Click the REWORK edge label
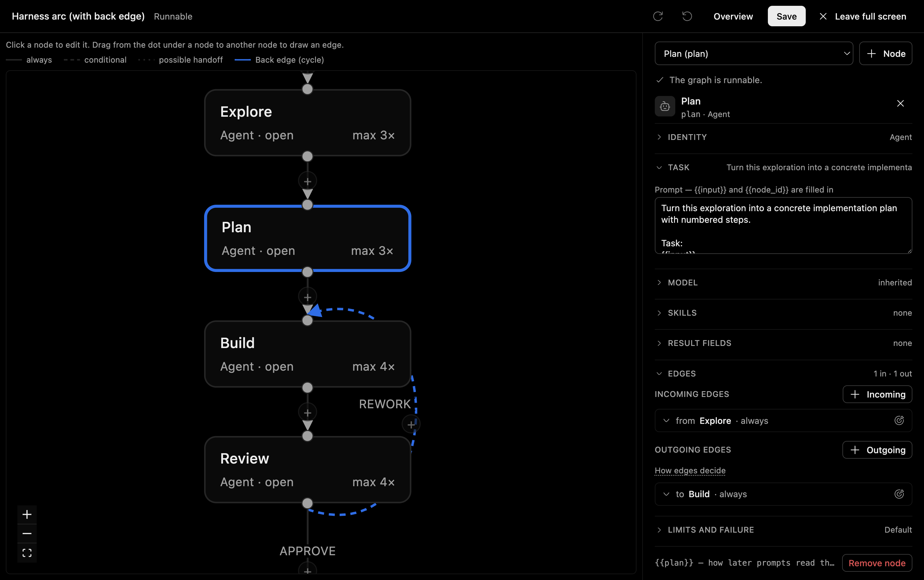Screen dimensions: 924x580 coord(385,404)
